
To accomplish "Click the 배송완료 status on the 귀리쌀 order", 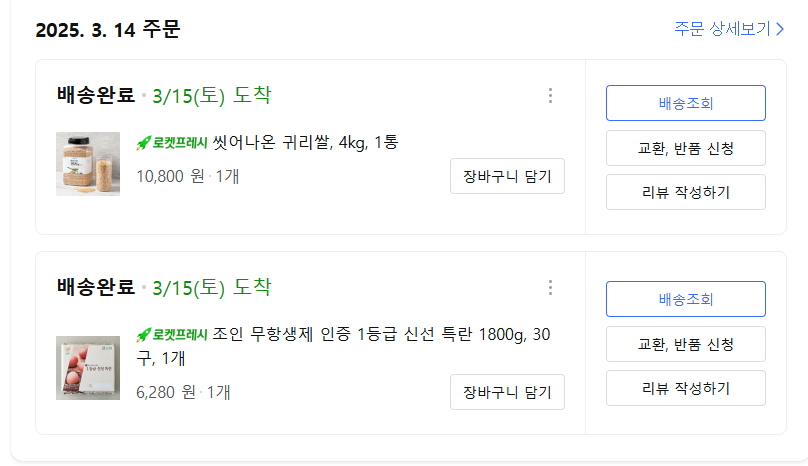I will pyautogui.click(x=96, y=96).
